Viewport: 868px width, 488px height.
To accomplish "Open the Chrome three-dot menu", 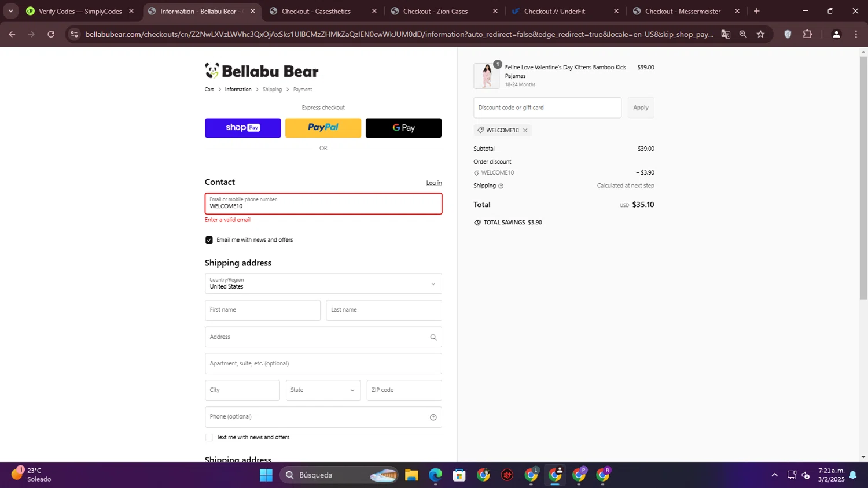I will 856,34.
